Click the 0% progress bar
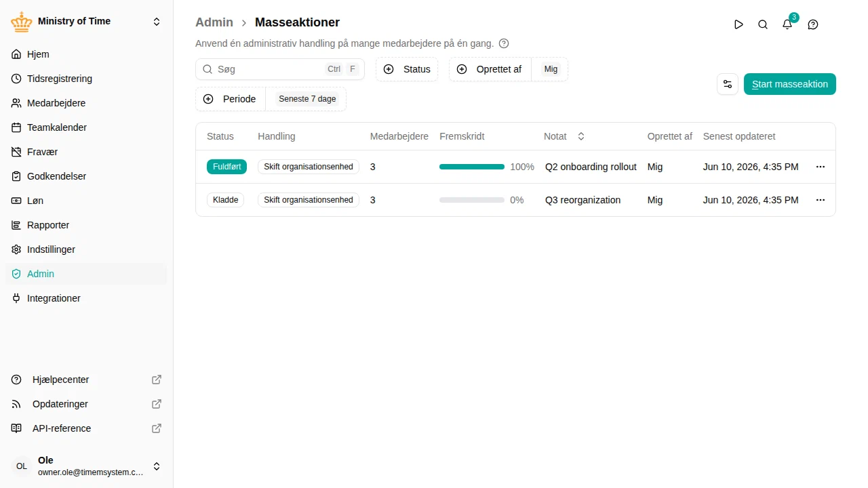This screenshot has width=868, height=488. 472,200
